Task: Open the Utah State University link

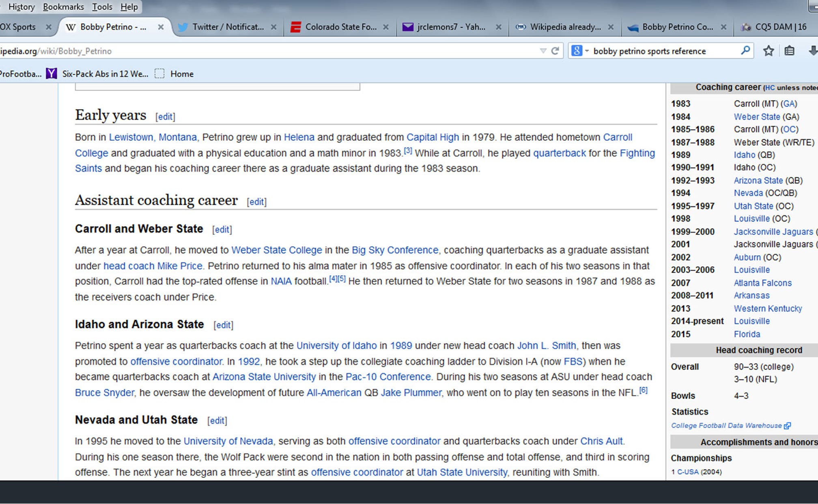Action: (x=462, y=472)
